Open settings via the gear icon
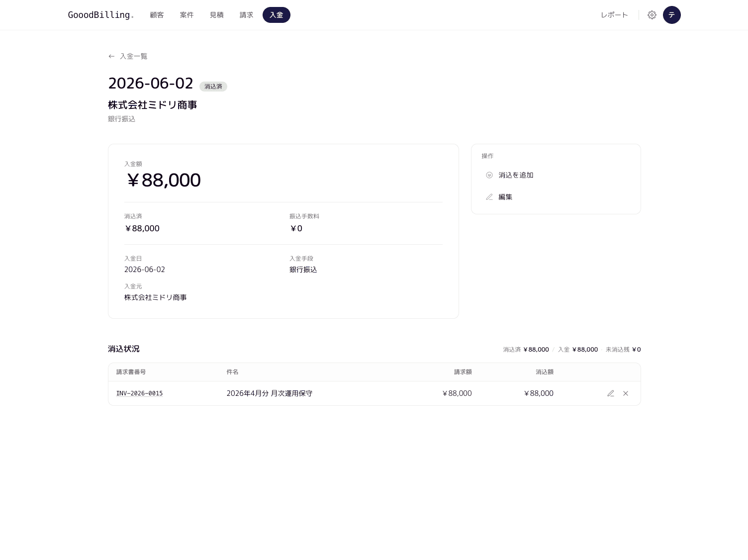 point(652,15)
